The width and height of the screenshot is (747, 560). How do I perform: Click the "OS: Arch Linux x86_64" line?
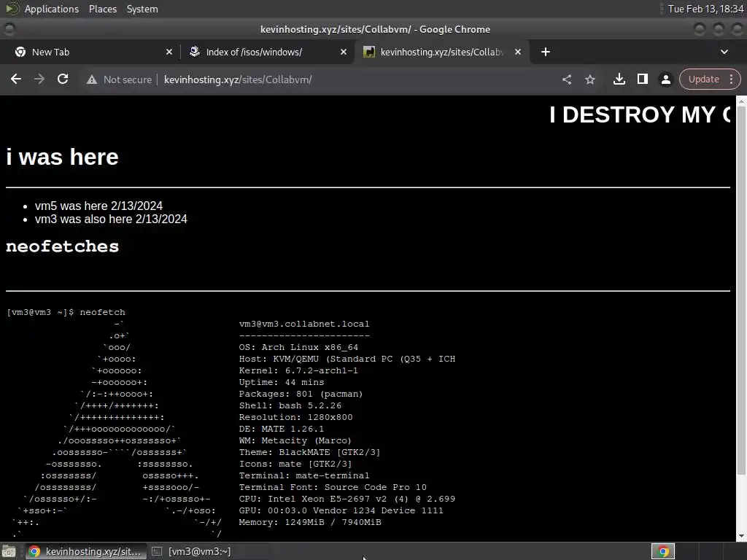pos(298,347)
